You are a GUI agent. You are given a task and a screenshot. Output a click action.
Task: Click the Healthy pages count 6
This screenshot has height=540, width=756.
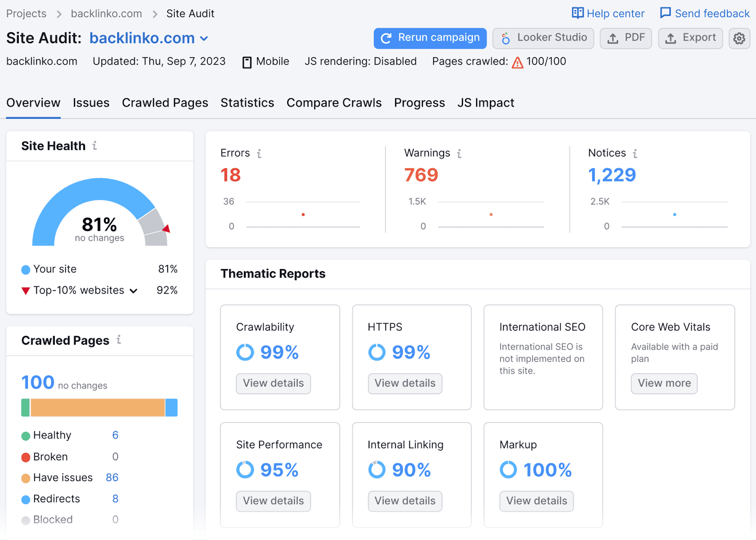(x=115, y=435)
